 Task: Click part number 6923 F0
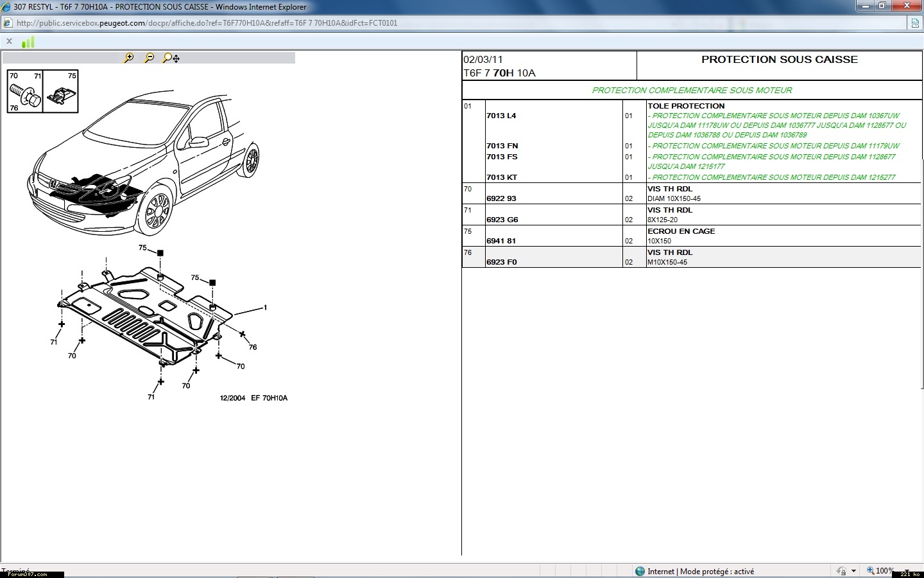coord(501,262)
